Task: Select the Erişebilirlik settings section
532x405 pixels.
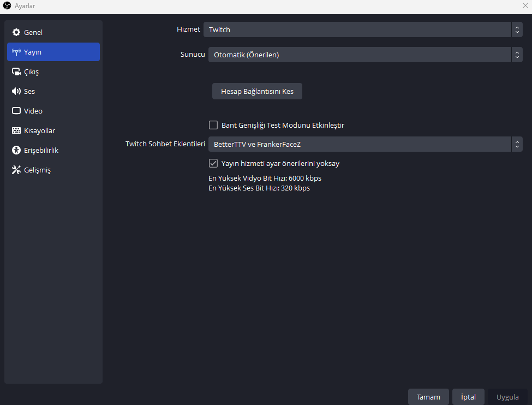Action: pyautogui.click(x=53, y=150)
